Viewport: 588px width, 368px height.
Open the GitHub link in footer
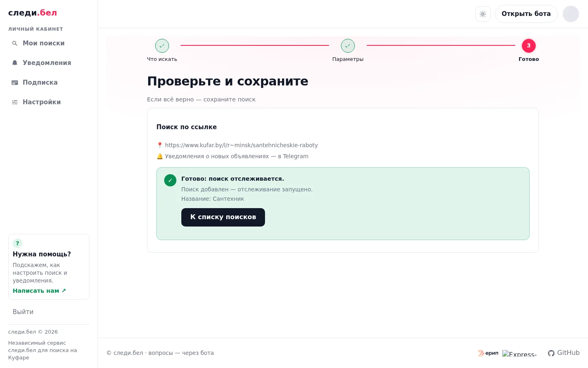click(564, 353)
